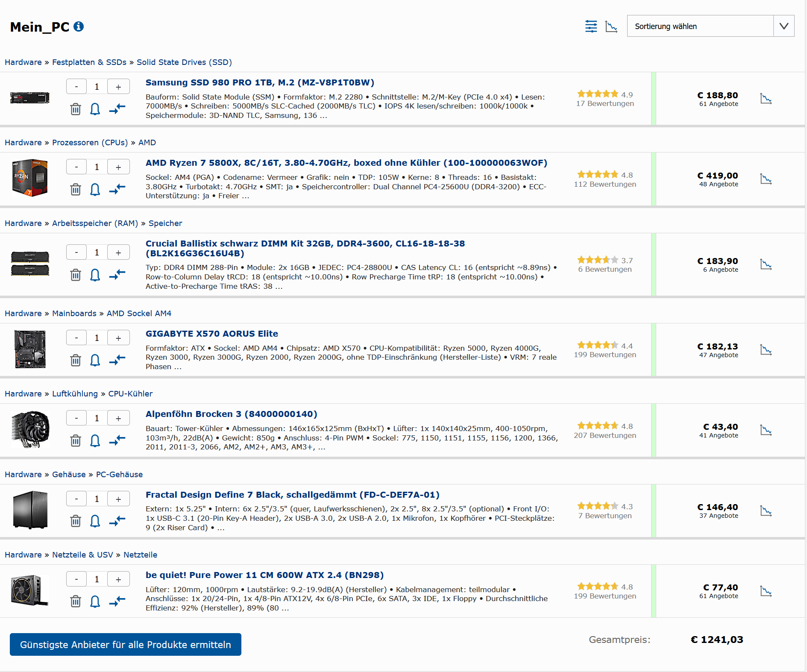Show price chart for GIGABYTE X570 AORUS Elite

(766, 350)
